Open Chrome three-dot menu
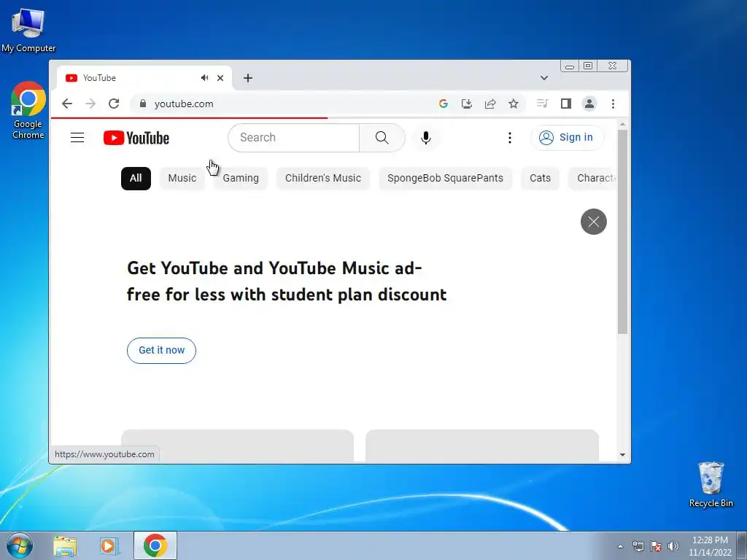Screen dimensions: 747x560 pos(613,104)
